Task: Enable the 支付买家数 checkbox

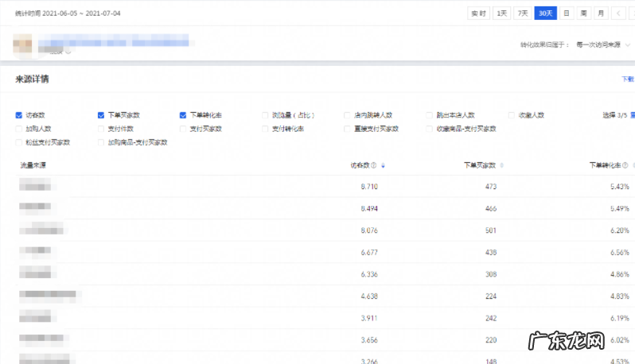Action: (183, 129)
